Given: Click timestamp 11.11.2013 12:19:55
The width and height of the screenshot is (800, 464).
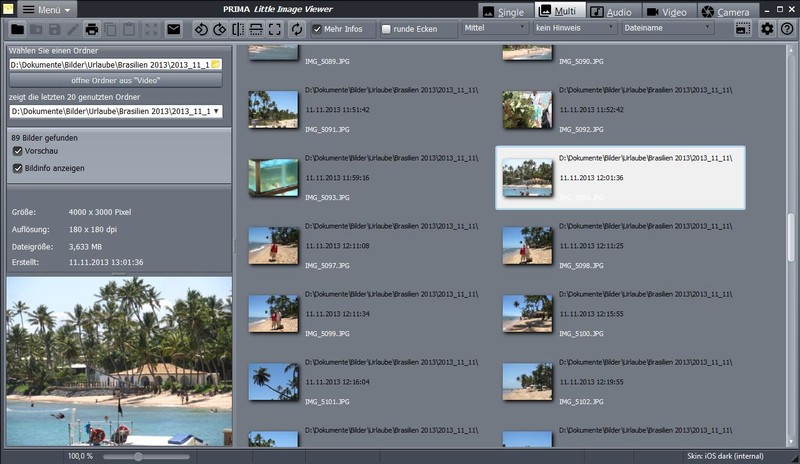Looking at the screenshot, I should click(x=591, y=382).
